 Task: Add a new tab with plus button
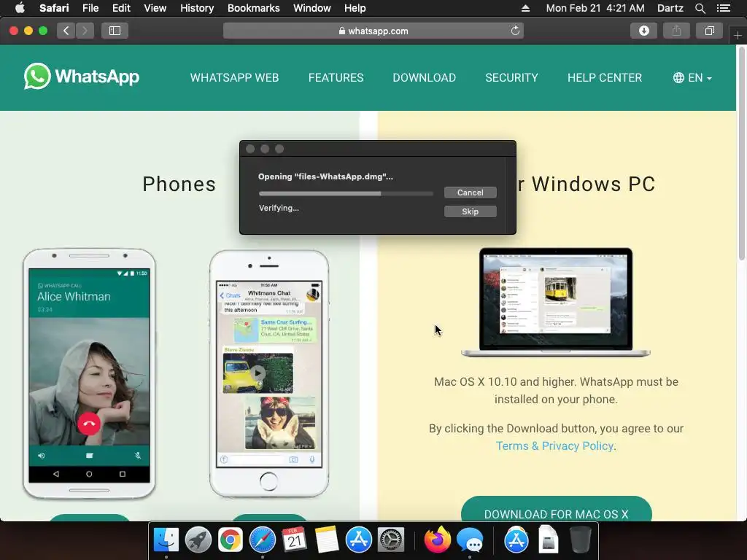pos(738,35)
